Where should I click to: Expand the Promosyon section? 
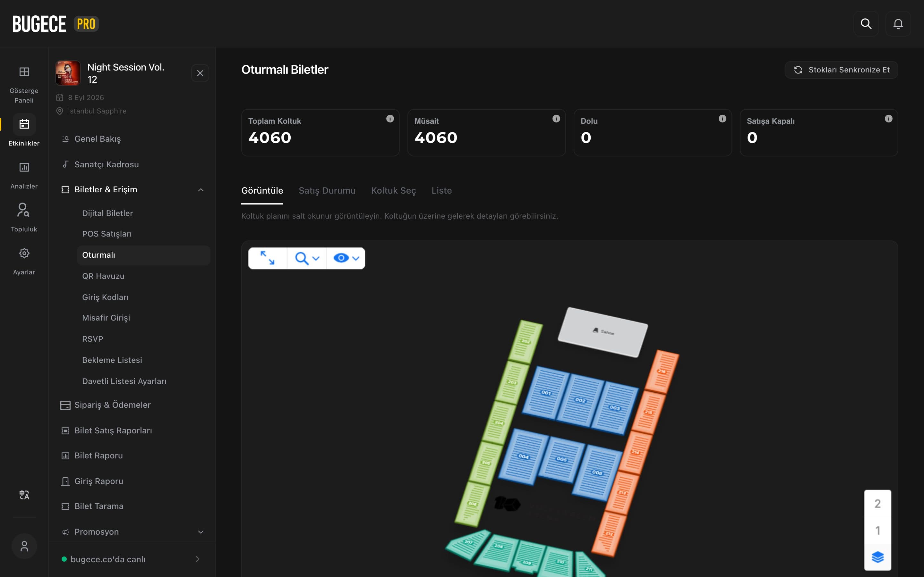click(201, 532)
